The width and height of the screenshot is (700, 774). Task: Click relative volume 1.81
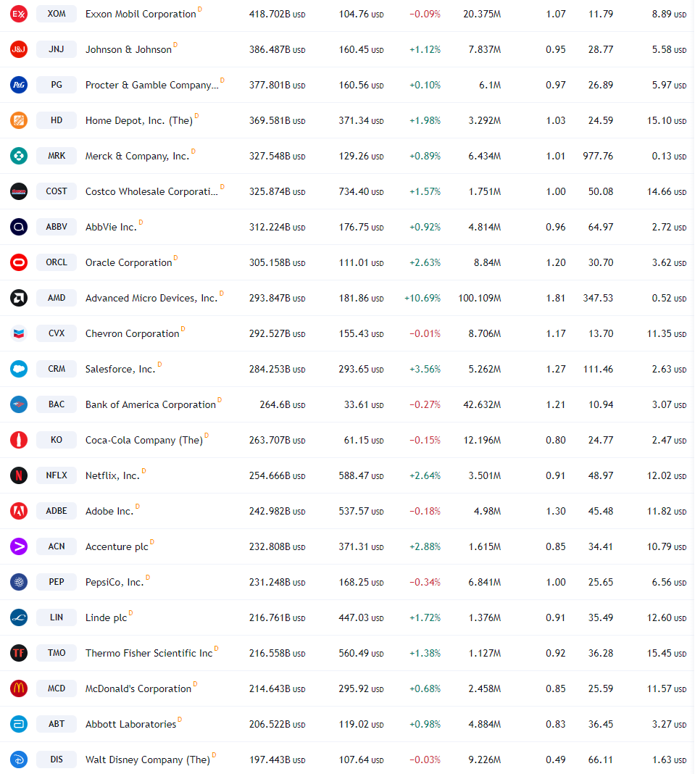click(556, 299)
